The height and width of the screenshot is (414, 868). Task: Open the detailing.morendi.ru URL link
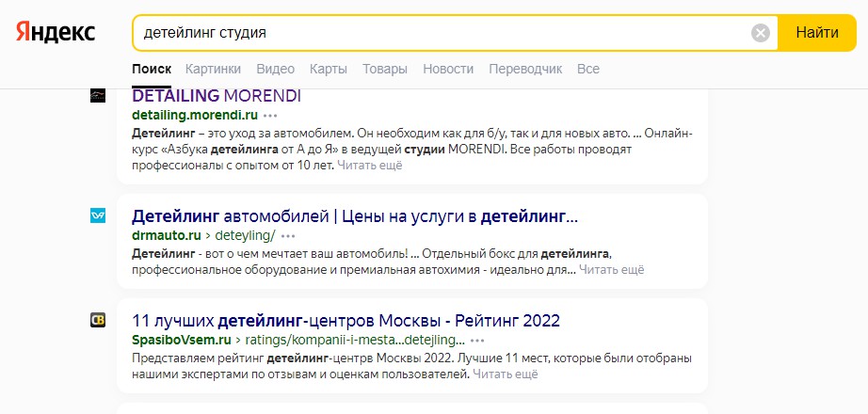195,116
